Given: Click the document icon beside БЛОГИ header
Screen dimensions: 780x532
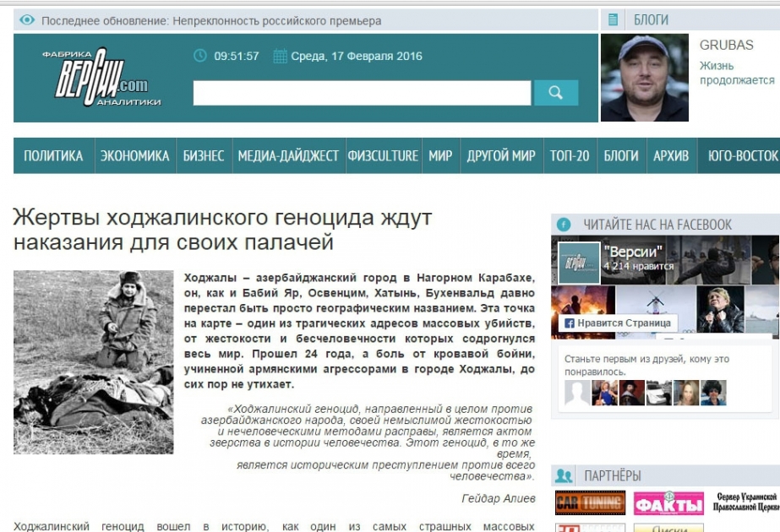Looking at the screenshot, I should point(613,20).
